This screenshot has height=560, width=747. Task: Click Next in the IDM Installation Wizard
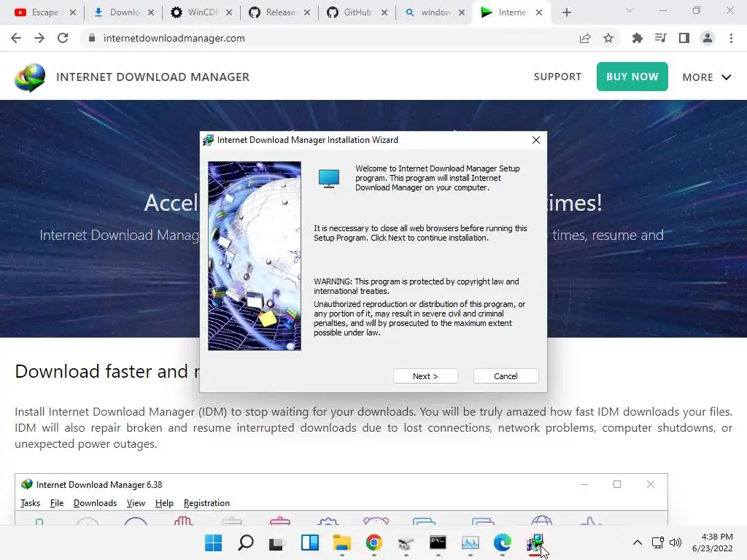click(425, 376)
